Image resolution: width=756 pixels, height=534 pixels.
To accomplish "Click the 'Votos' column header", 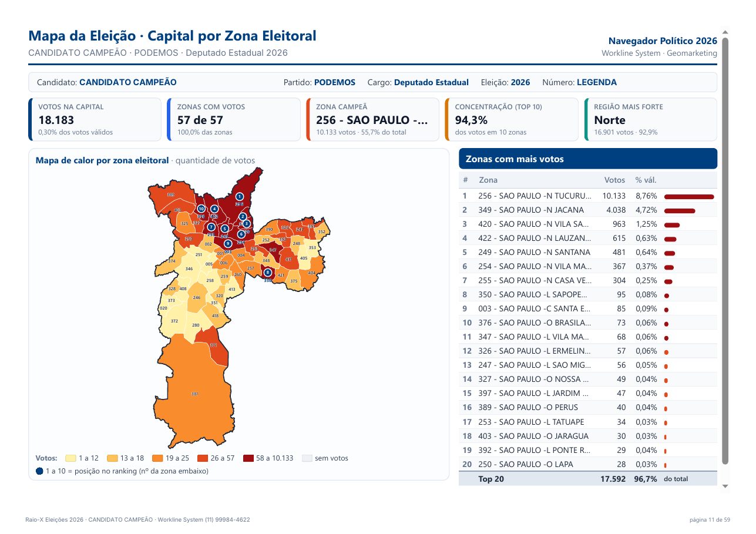I will click(x=614, y=180).
